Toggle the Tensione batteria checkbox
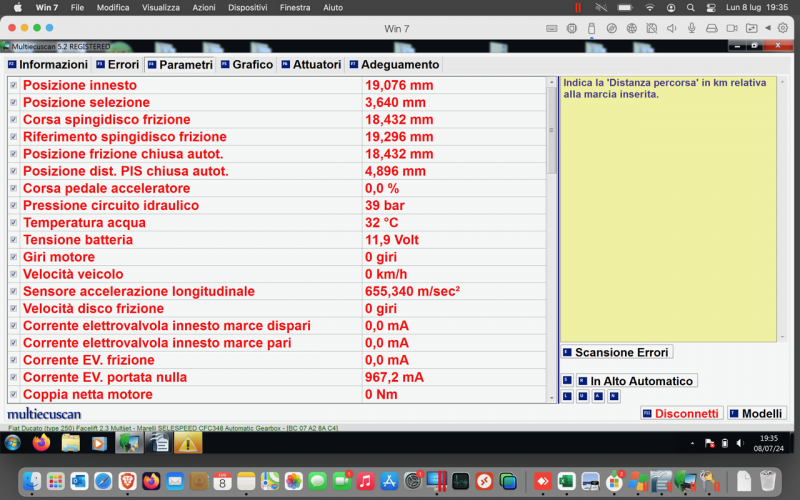 point(13,240)
